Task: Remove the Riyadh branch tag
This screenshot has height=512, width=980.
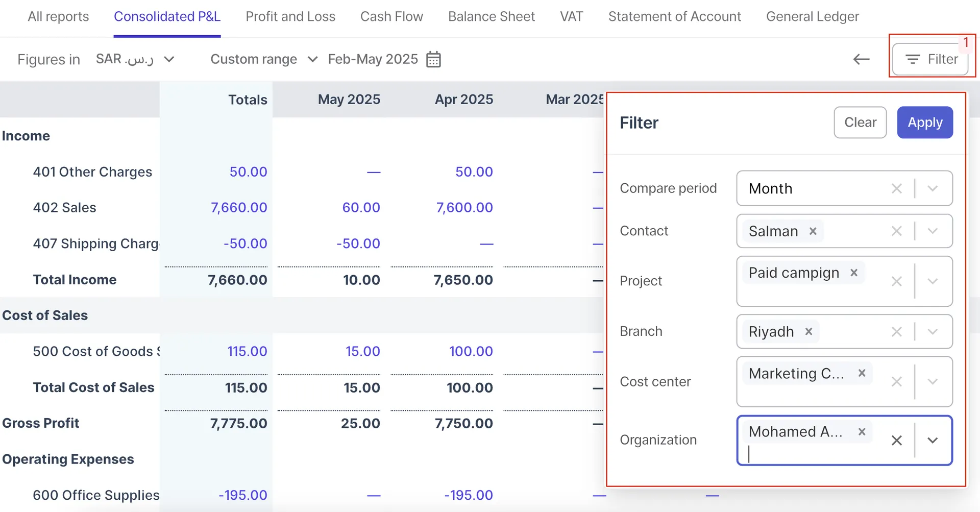Action: click(x=808, y=331)
